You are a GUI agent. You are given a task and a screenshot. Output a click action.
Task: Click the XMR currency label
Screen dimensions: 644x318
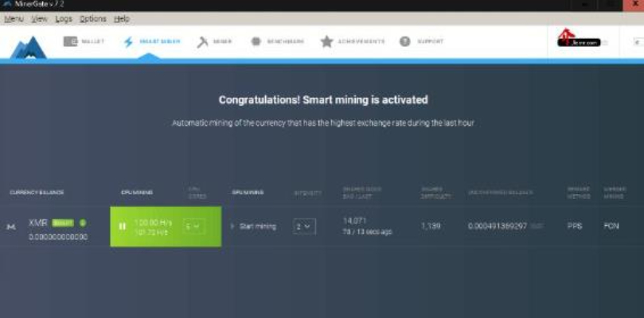point(37,223)
